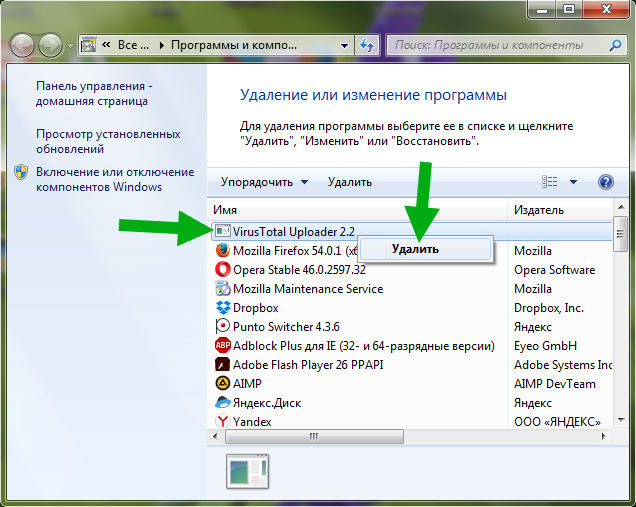The image size is (636, 507).
Task: Click the Adblock Plus ABP icon
Action: [x=223, y=345]
